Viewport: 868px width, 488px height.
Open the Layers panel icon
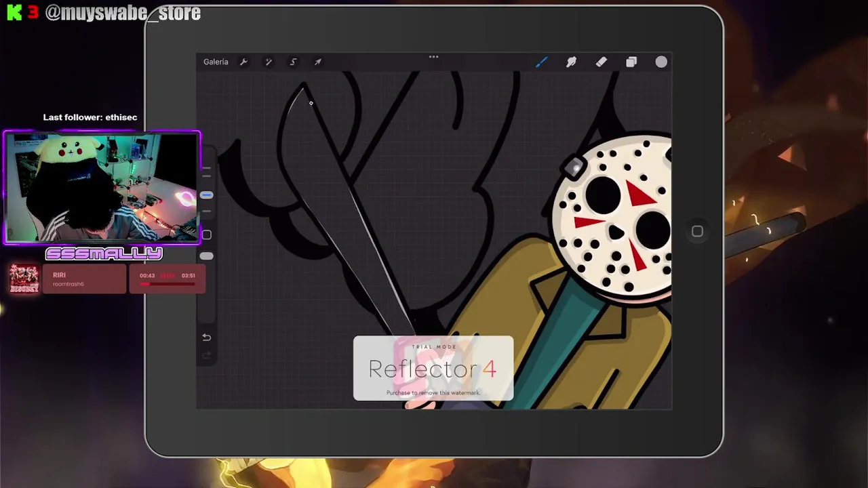tap(631, 62)
